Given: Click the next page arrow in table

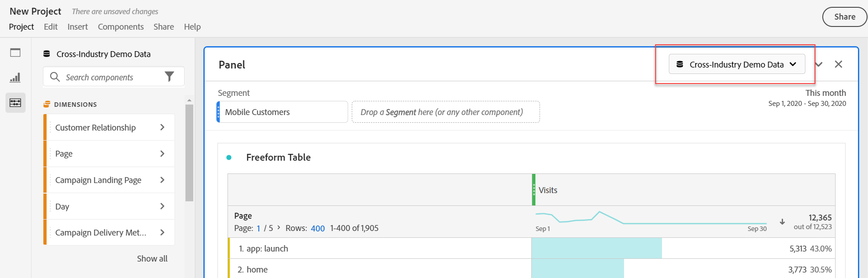Looking at the screenshot, I should pyautogui.click(x=279, y=227).
